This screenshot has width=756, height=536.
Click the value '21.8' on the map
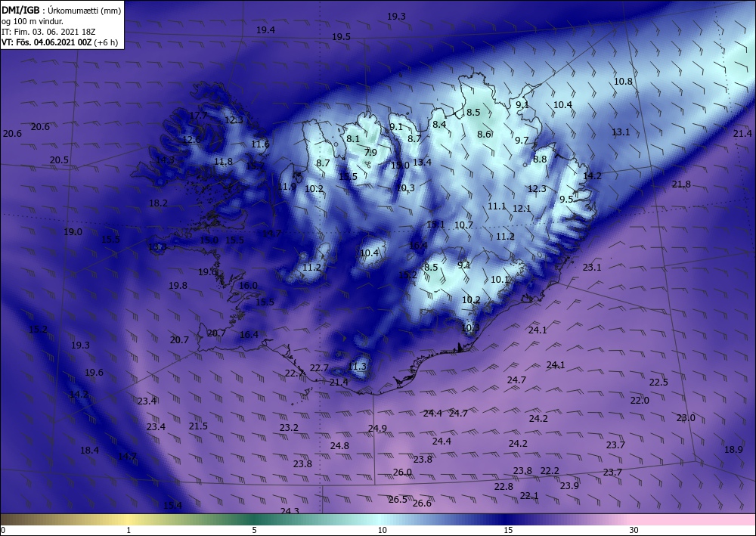point(681,184)
